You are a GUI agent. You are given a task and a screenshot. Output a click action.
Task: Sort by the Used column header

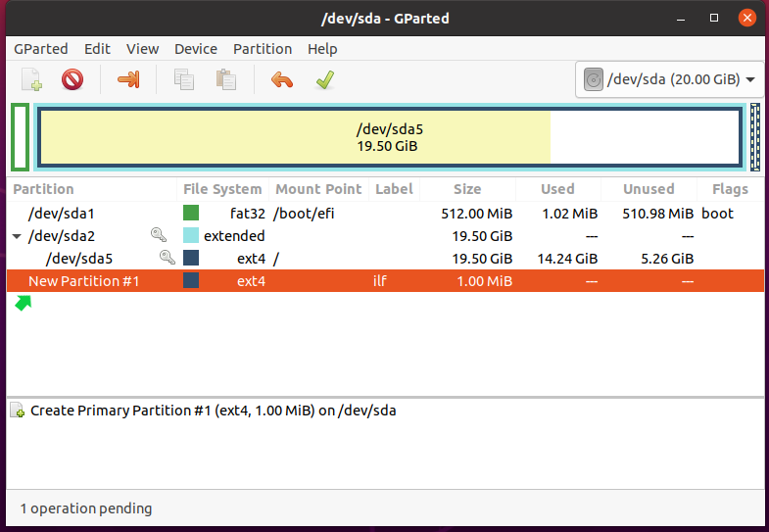click(557, 189)
